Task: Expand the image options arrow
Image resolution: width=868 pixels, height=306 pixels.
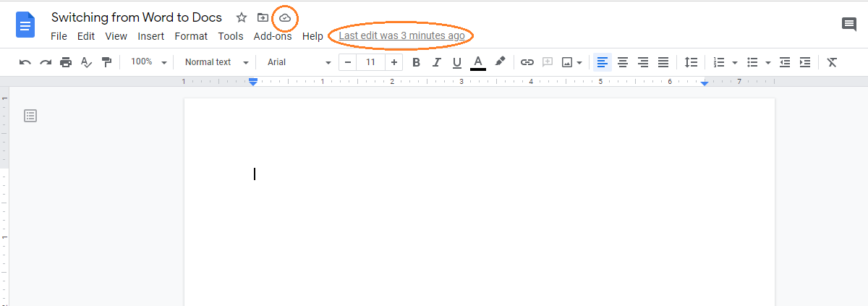Action: 580,63
